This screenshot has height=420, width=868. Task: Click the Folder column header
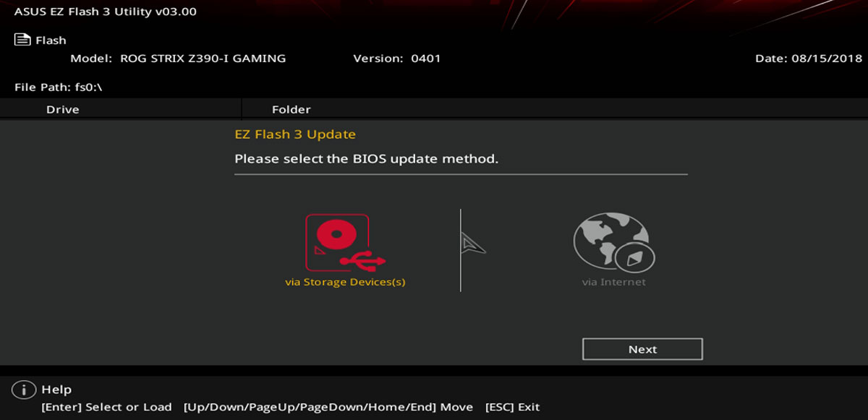(292, 110)
